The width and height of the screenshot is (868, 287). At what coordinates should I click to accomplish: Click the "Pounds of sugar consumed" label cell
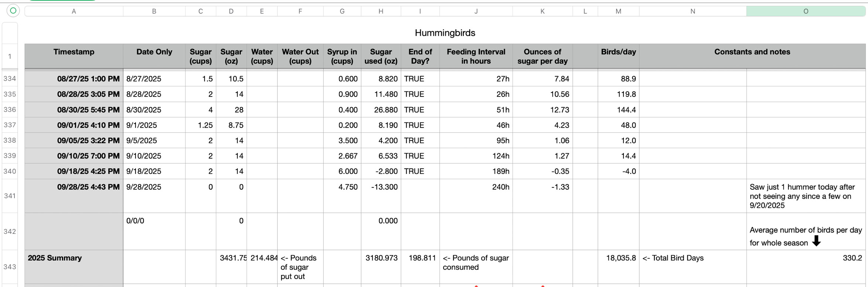[x=475, y=263]
